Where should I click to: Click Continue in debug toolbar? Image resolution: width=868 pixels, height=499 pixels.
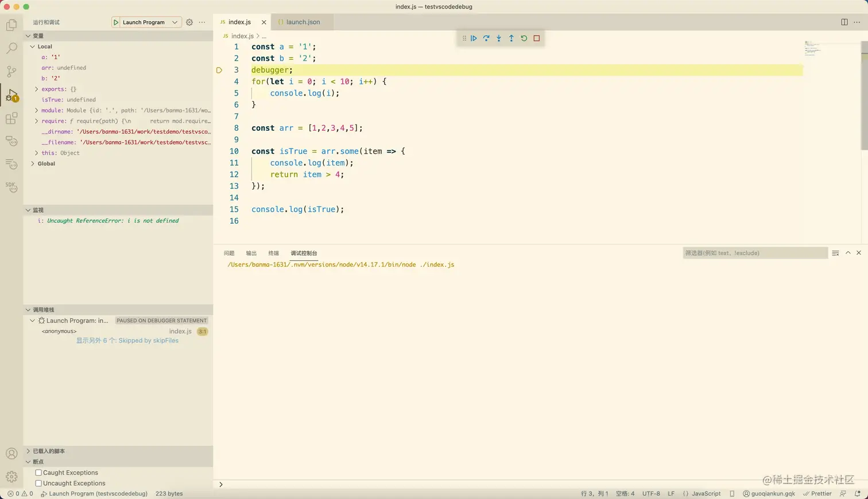click(474, 38)
